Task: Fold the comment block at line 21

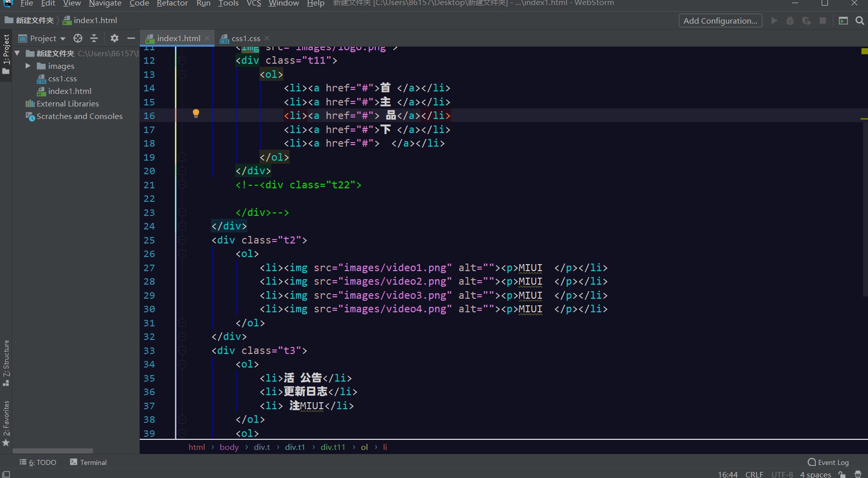Action: 182,185
